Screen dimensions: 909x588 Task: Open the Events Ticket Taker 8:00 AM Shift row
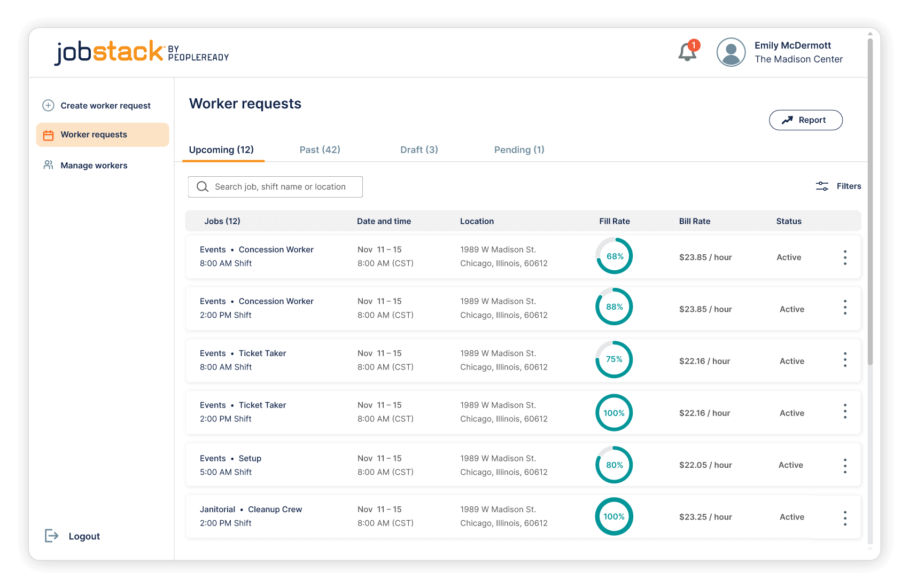point(523,360)
